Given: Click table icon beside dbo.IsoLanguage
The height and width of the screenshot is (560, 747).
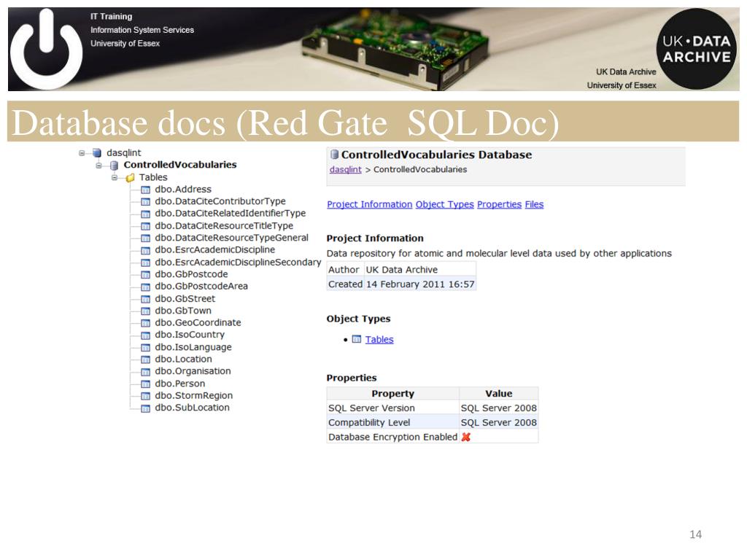Looking at the screenshot, I should pyautogui.click(x=146, y=348).
